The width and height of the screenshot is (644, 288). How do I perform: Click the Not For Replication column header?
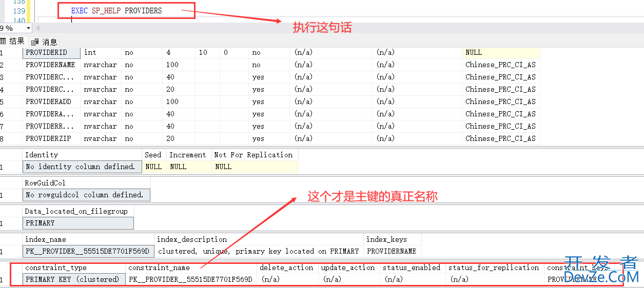255,155
